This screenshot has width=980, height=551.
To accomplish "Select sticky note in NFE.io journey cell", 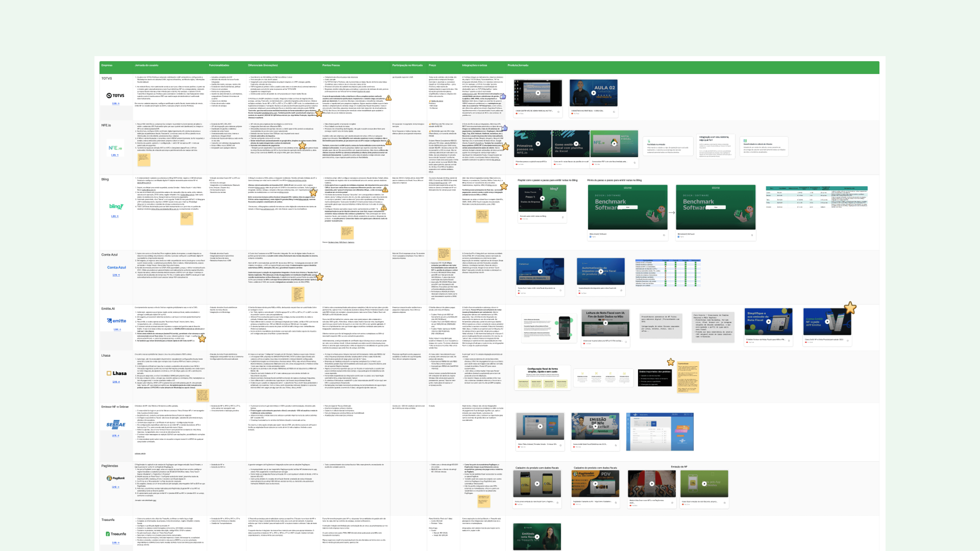I will [x=144, y=160].
